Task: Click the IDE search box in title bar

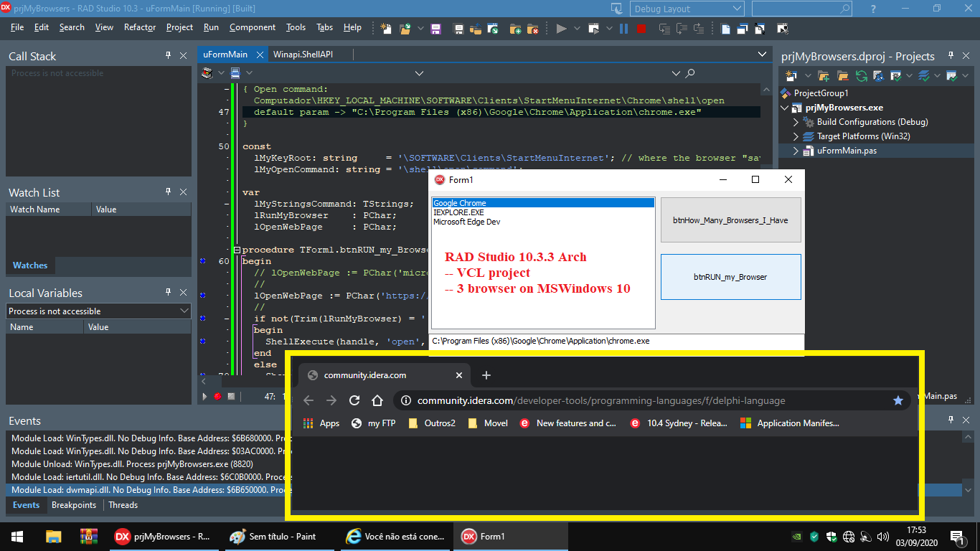Action: [802, 9]
